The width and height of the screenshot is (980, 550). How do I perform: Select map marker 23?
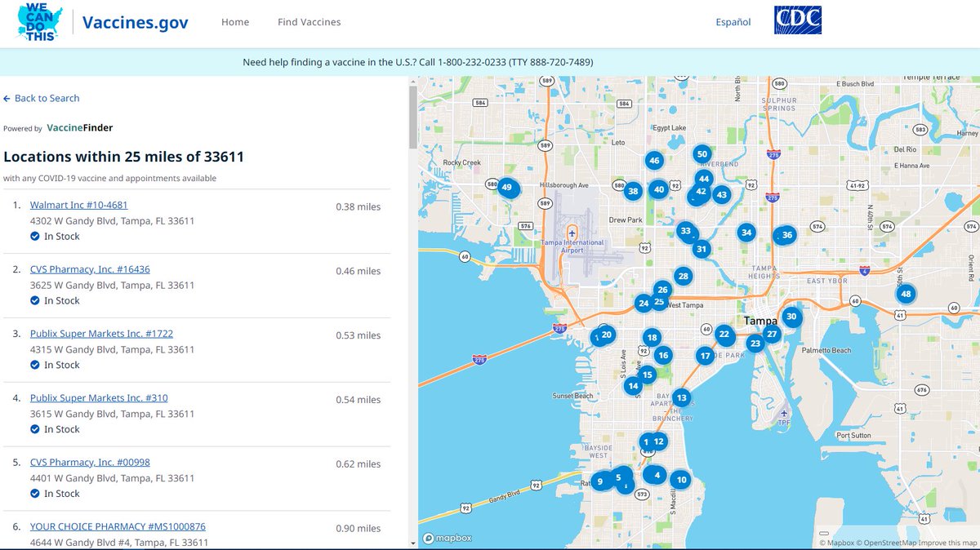coord(755,344)
